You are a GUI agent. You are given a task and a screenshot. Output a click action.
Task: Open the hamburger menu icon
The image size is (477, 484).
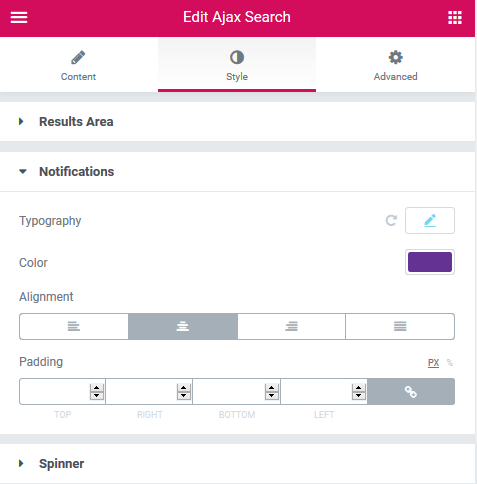click(x=19, y=17)
